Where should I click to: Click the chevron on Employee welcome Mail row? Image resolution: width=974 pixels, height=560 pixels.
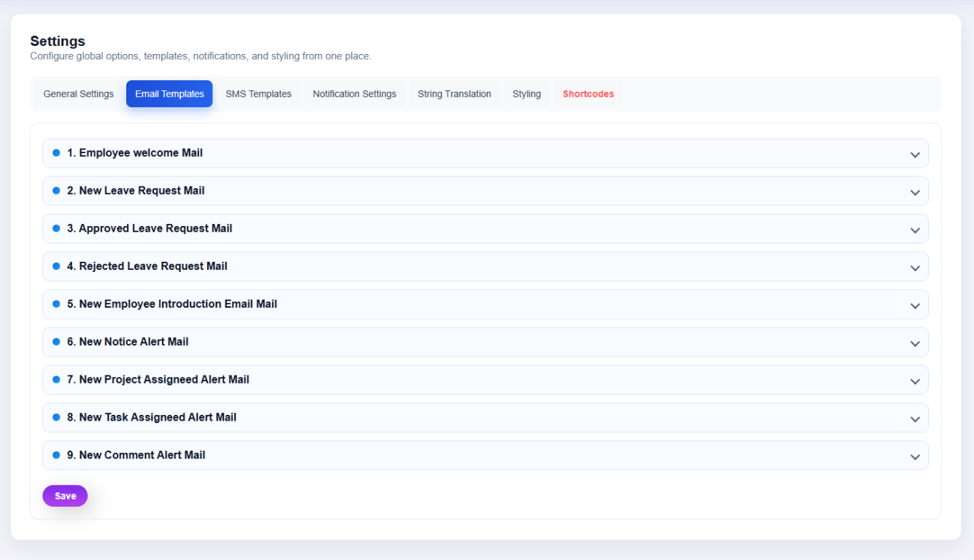pos(915,155)
